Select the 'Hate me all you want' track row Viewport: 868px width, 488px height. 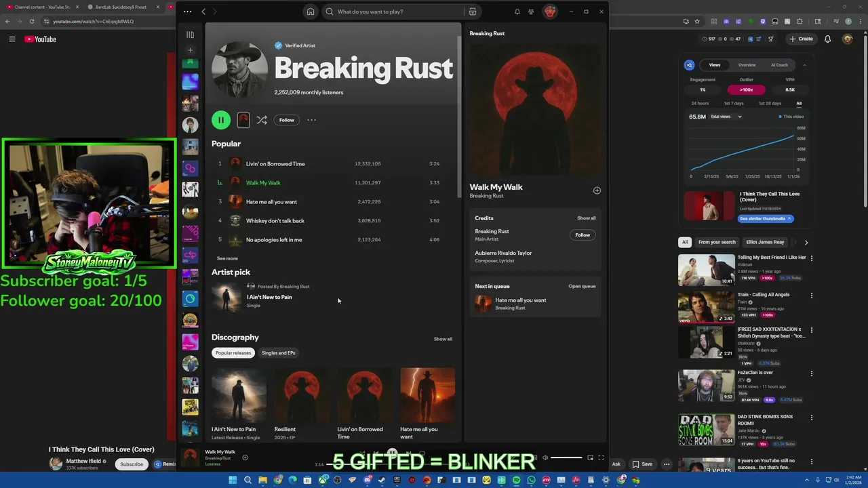(332, 201)
